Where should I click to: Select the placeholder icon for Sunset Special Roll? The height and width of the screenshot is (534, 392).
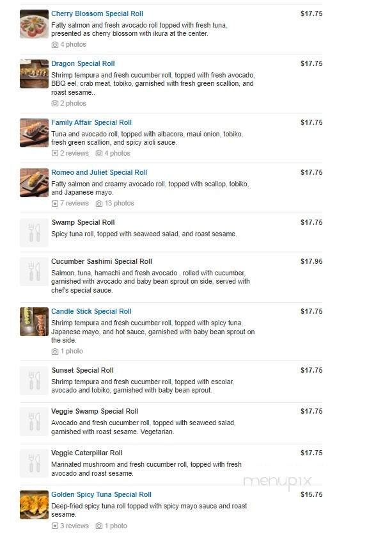point(34,380)
